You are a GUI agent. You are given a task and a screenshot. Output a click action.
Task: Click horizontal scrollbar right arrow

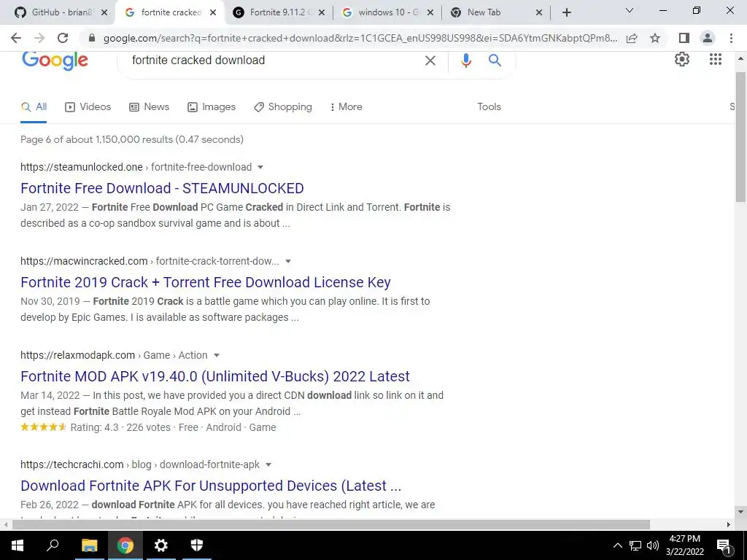pos(729,525)
